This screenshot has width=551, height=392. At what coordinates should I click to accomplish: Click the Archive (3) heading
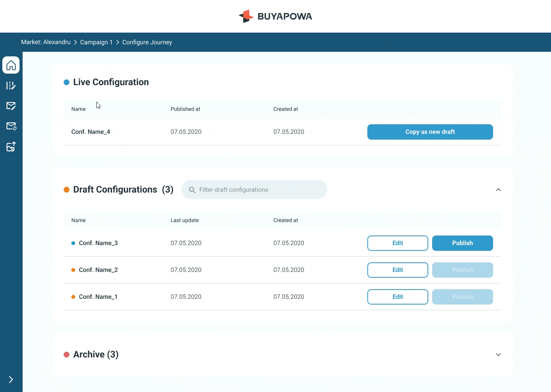pyautogui.click(x=96, y=354)
